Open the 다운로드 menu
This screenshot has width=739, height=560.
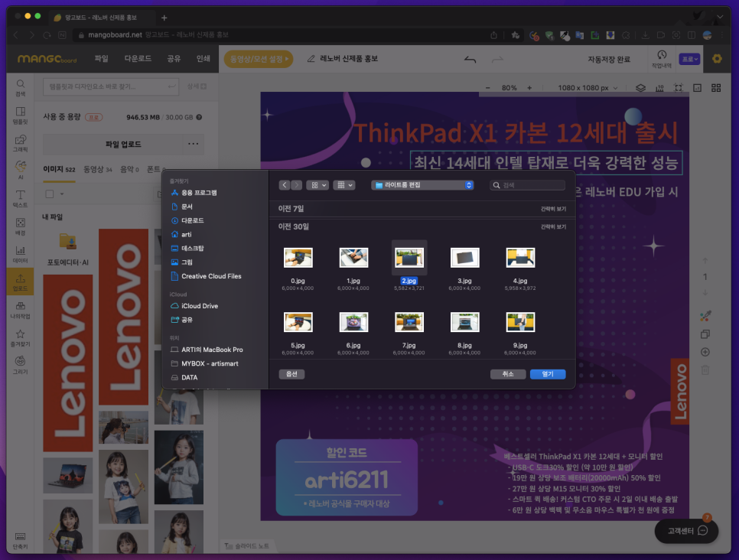[x=138, y=58]
